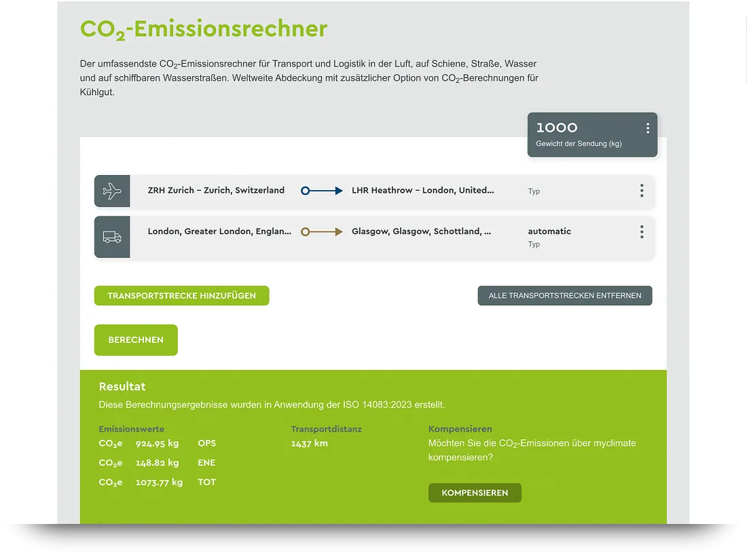Click the TOT emission label
The height and width of the screenshot is (560, 747).
click(206, 483)
